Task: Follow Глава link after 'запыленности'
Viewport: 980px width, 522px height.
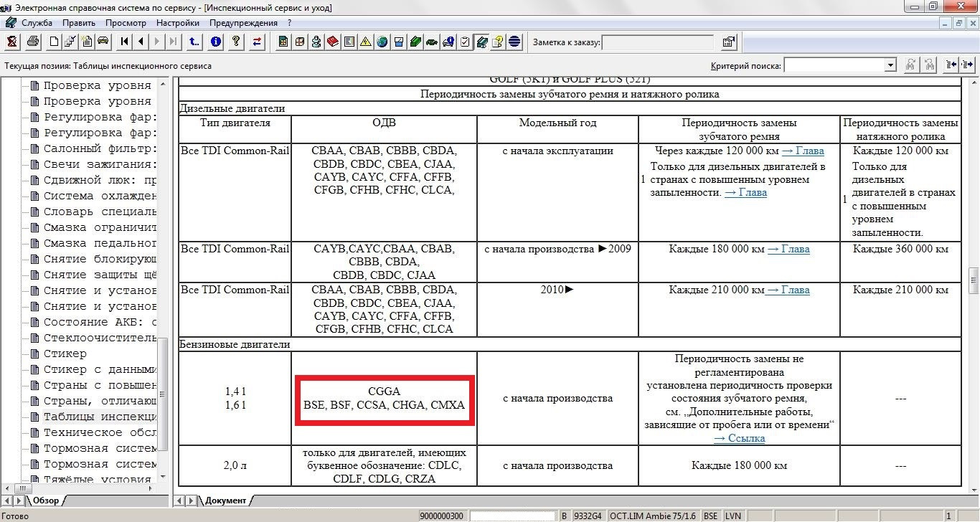Action: pyautogui.click(x=745, y=193)
